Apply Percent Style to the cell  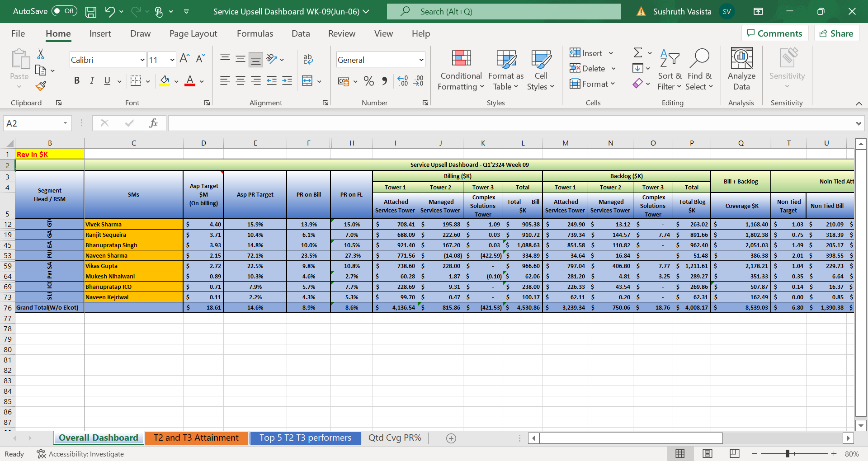[x=369, y=81]
